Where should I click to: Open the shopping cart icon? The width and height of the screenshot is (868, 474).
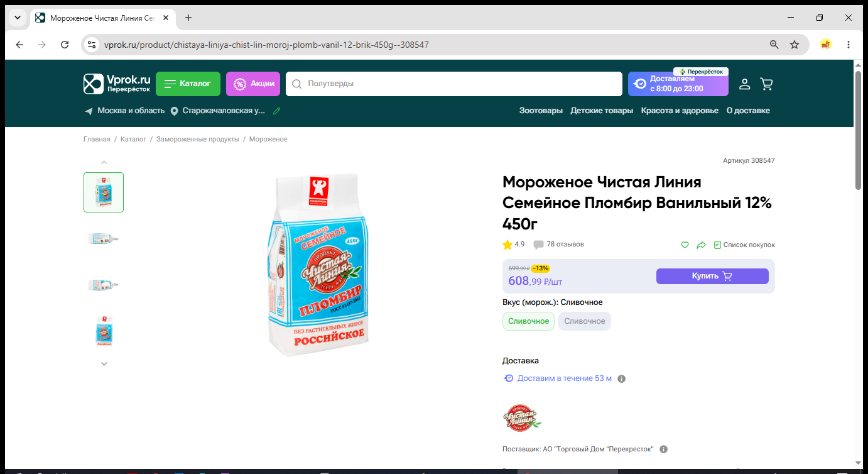coord(766,84)
